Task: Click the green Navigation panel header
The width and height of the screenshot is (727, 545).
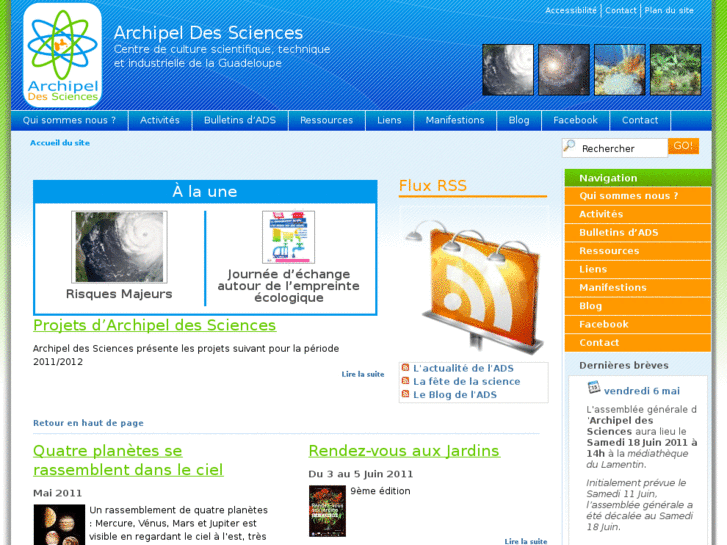Action: coord(638,178)
